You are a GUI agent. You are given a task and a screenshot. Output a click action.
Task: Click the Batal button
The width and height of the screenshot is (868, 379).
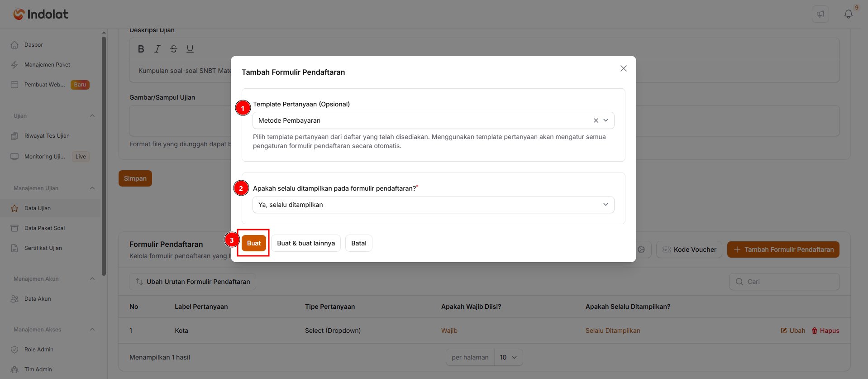coord(359,243)
